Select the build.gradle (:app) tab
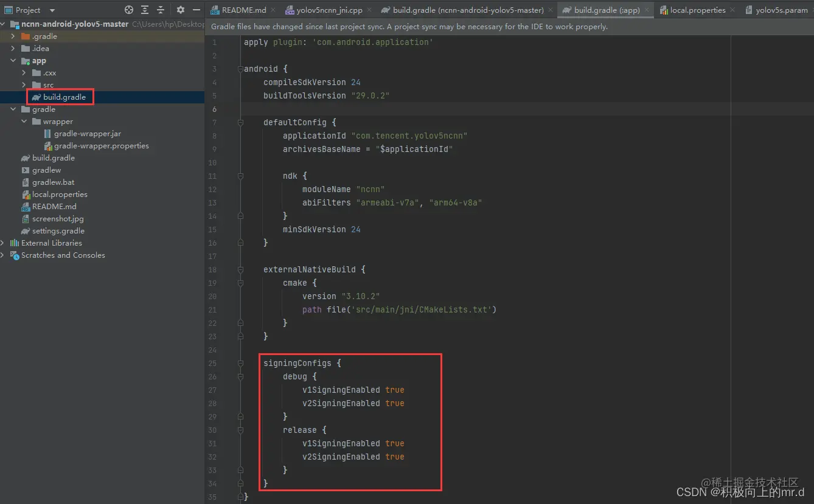 [607, 10]
